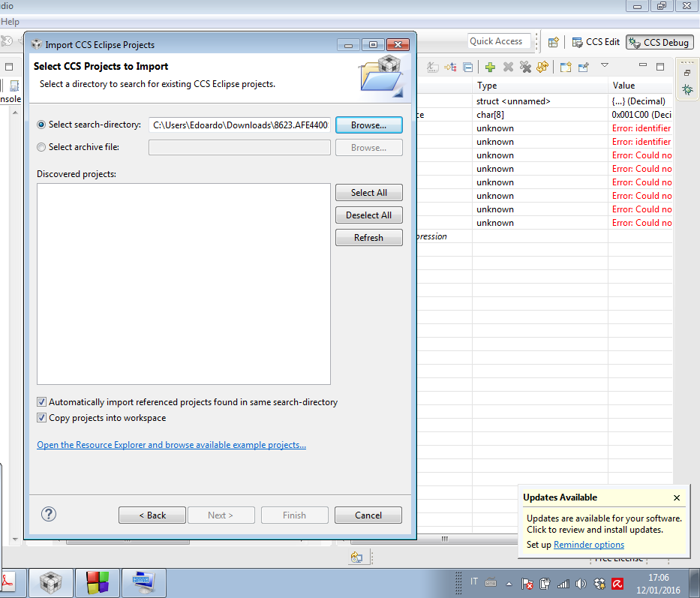
Task: Click the red Avira tray icon
Action: (618, 583)
